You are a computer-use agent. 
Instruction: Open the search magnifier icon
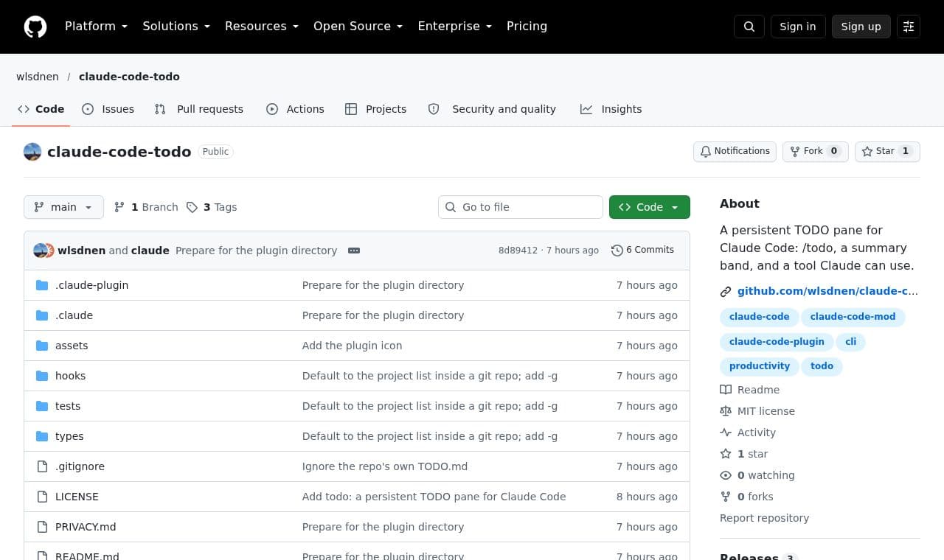[x=749, y=27]
